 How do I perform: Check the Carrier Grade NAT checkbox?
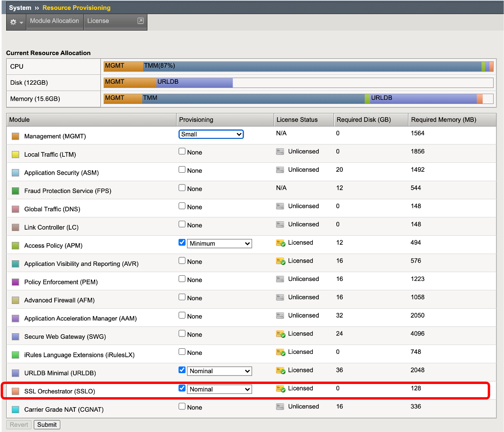(x=182, y=406)
